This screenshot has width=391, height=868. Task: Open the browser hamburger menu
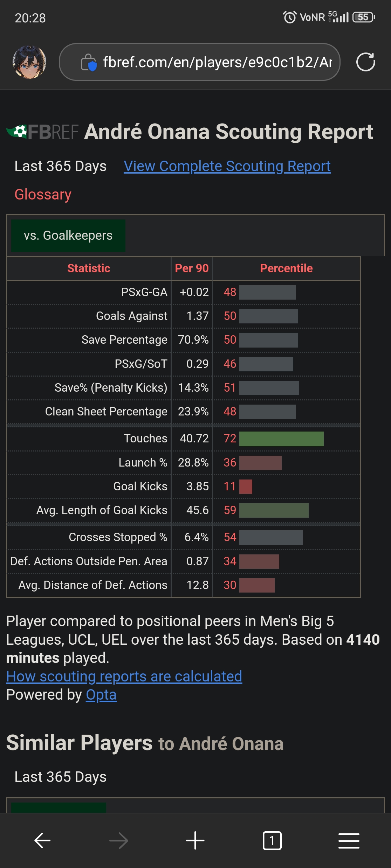[349, 840]
